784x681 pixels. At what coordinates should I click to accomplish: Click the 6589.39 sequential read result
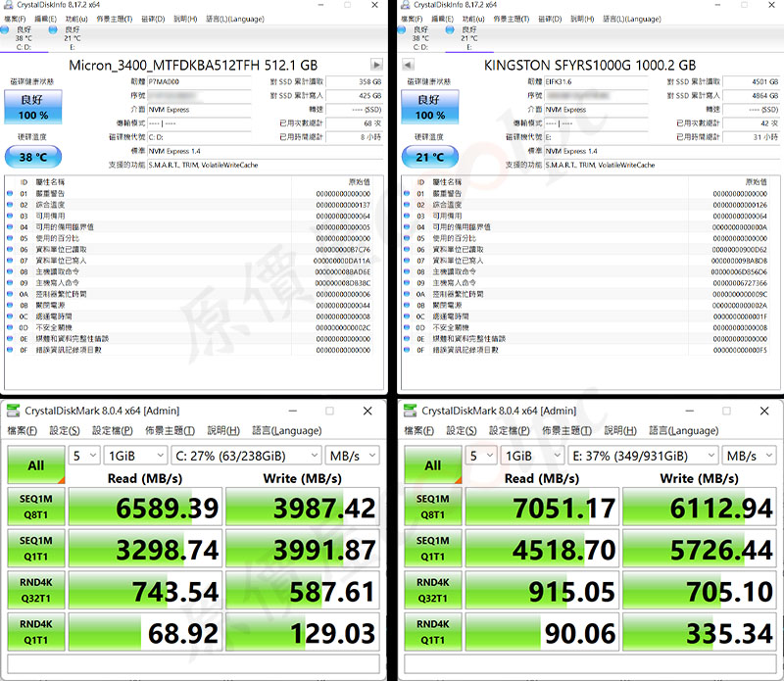click(145, 507)
